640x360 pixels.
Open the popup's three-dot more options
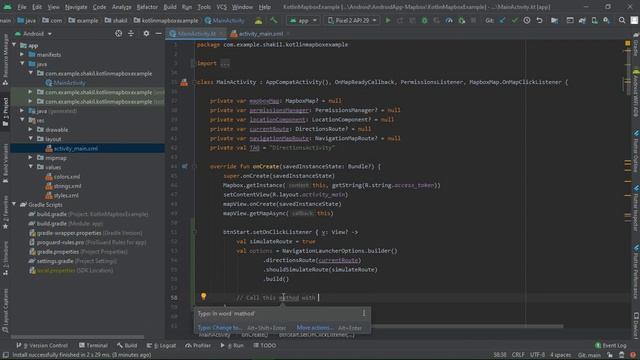point(364,313)
